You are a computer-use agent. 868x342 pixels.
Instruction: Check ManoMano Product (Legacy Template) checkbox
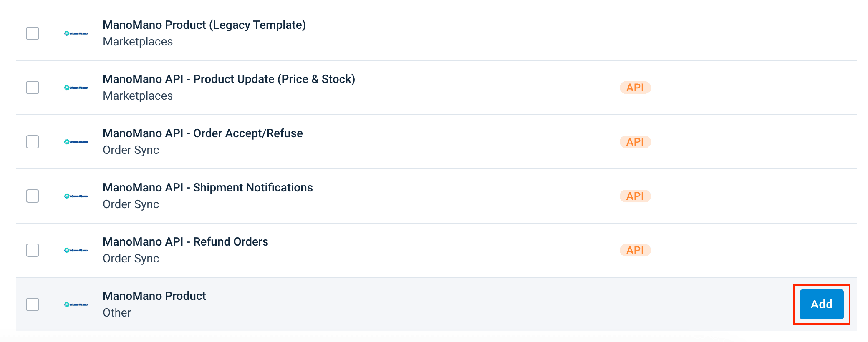click(x=33, y=33)
